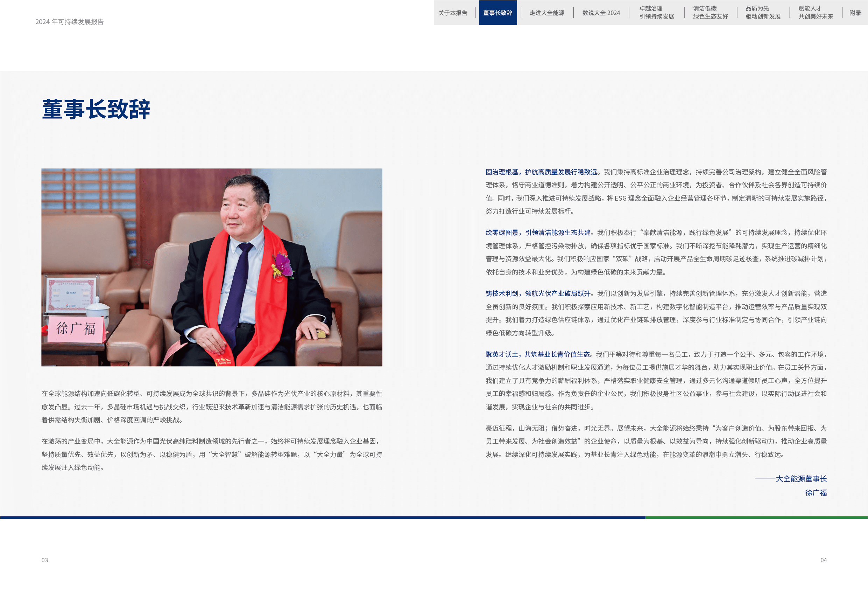Screen dimensions: 868x590
Task: Click paragraph starting 豪迈征程，山海无阻
Action: coord(656,441)
